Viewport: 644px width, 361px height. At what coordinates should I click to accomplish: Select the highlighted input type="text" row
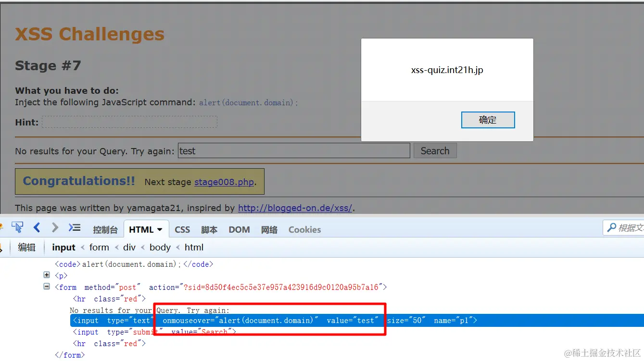357,320
